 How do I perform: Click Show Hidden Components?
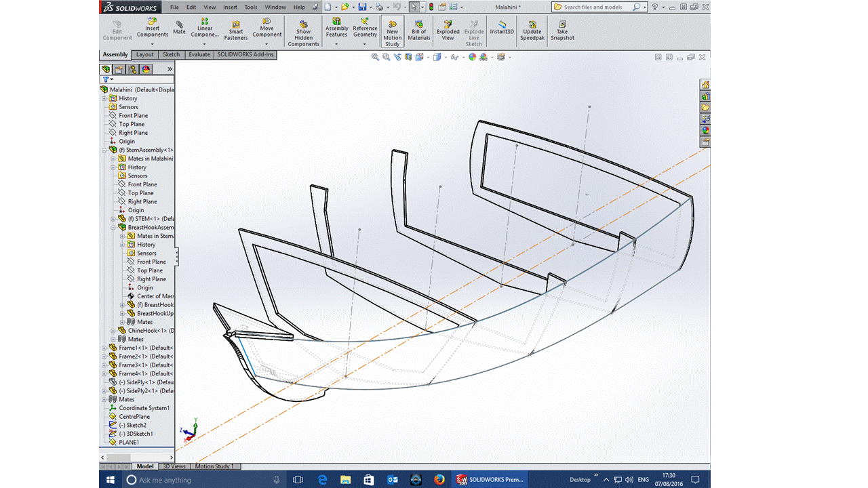click(303, 33)
